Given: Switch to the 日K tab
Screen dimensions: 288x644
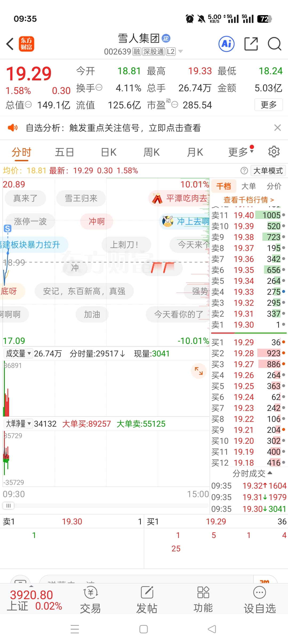Looking at the screenshot, I should [x=109, y=152].
